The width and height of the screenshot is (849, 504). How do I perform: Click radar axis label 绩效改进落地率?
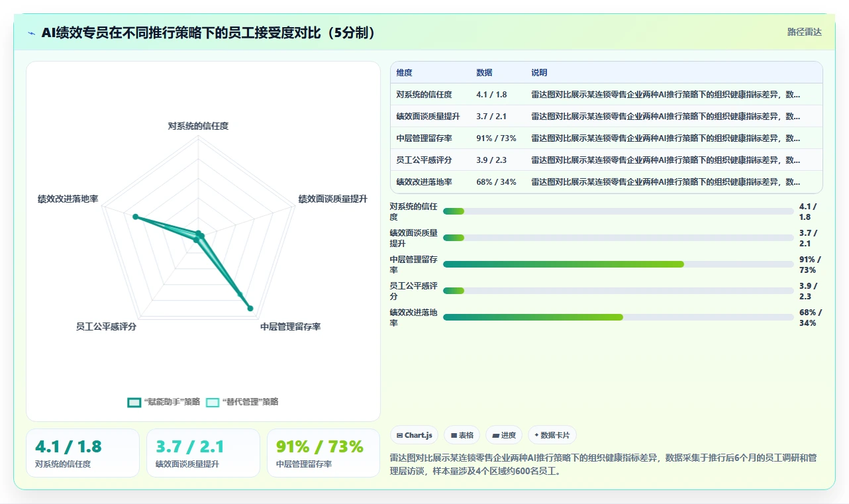click(x=68, y=199)
